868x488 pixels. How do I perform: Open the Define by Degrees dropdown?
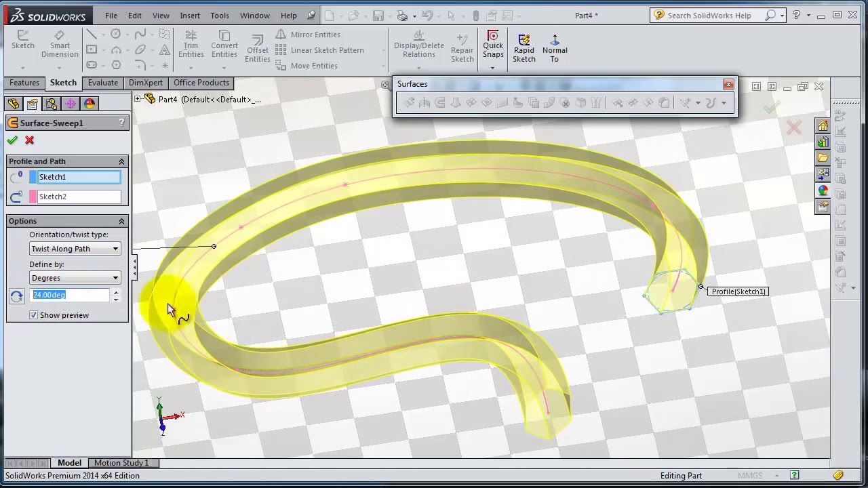click(x=75, y=278)
